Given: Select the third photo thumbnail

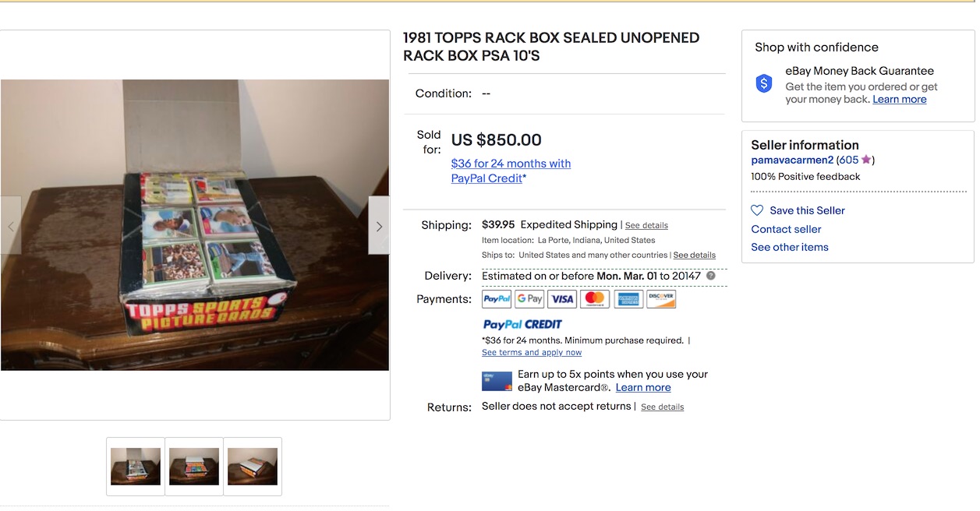Looking at the screenshot, I should (x=253, y=466).
